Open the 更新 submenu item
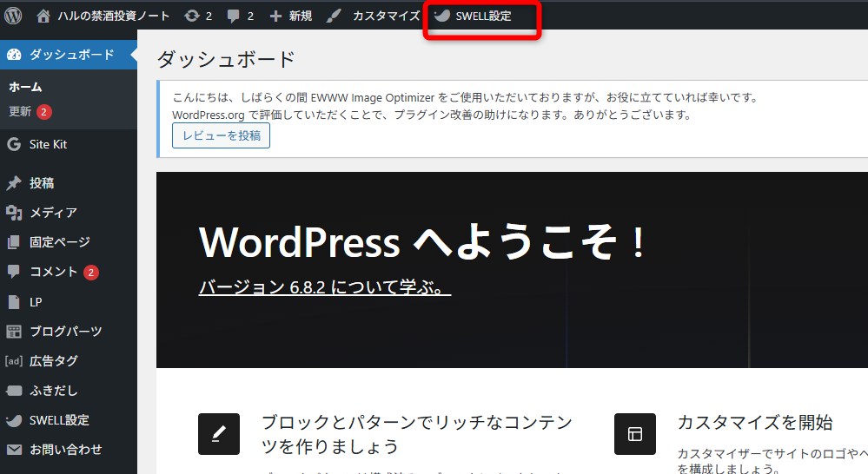Viewport: 868px width, 474px height. [20, 112]
